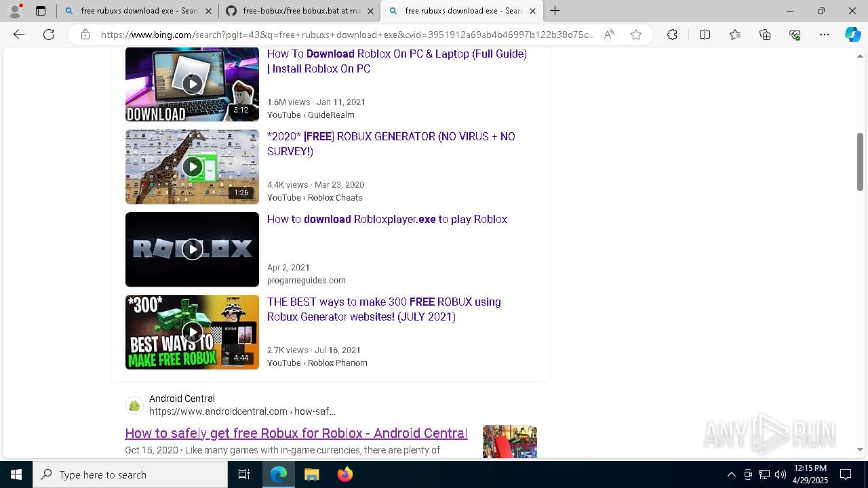The image size is (868, 488).
Task: Click the Android Central site favicon
Action: 134,405
